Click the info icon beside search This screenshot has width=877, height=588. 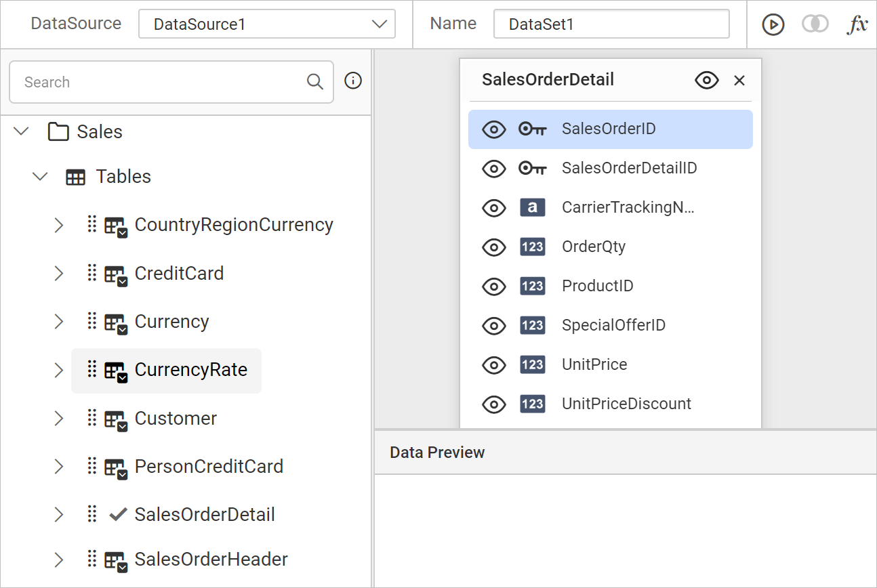tap(353, 81)
